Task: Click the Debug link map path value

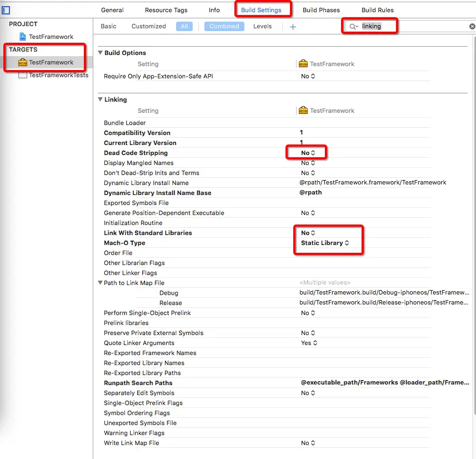Action: tap(384, 292)
